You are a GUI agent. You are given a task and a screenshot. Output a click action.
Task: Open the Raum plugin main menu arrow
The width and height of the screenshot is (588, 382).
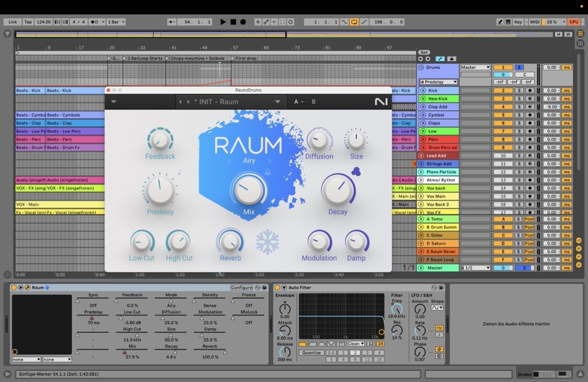tap(113, 102)
